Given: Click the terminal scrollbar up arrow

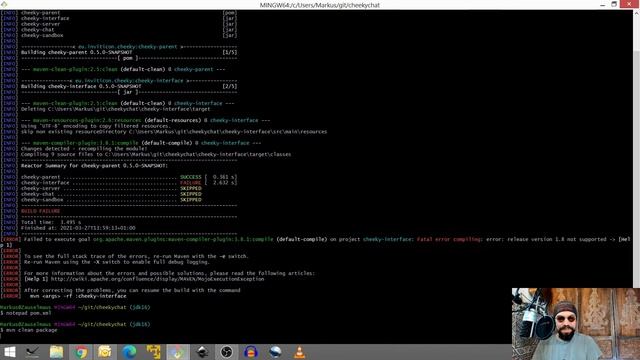Looking at the screenshot, I should click(x=636, y=13).
